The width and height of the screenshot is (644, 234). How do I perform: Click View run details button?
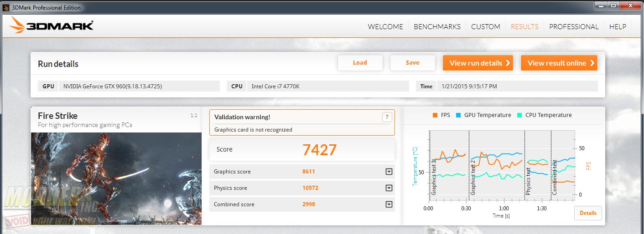pos(478,63)
